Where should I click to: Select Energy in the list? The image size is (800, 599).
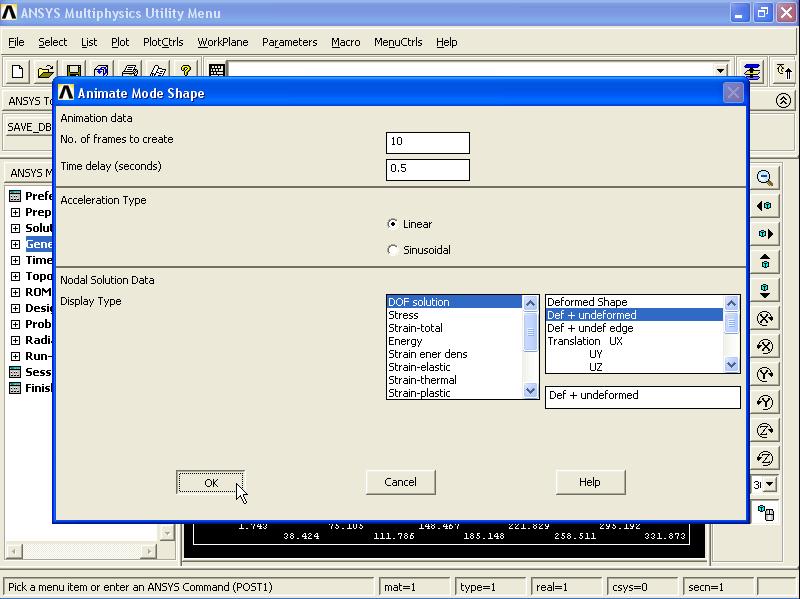455,341
